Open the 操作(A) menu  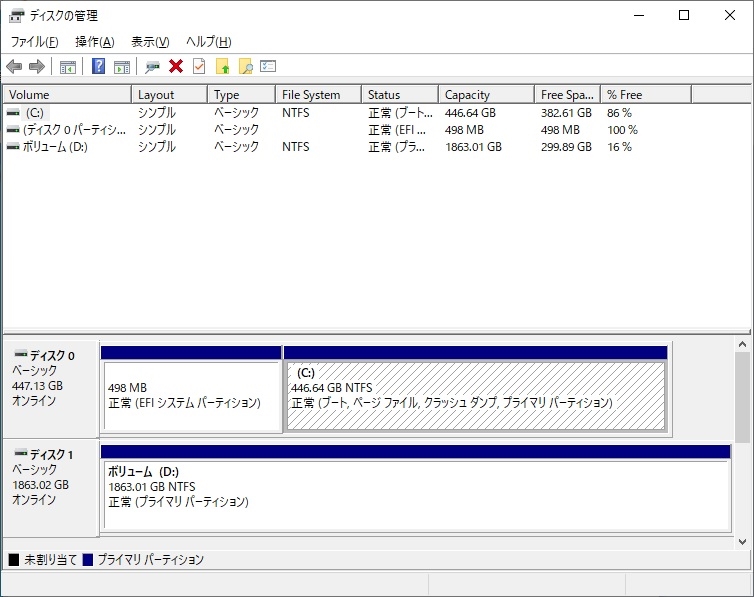pos(95,42)
